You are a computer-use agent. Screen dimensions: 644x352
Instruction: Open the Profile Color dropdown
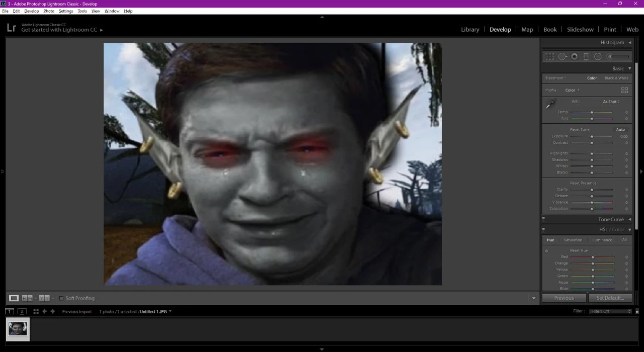click(x=572, y=90)
